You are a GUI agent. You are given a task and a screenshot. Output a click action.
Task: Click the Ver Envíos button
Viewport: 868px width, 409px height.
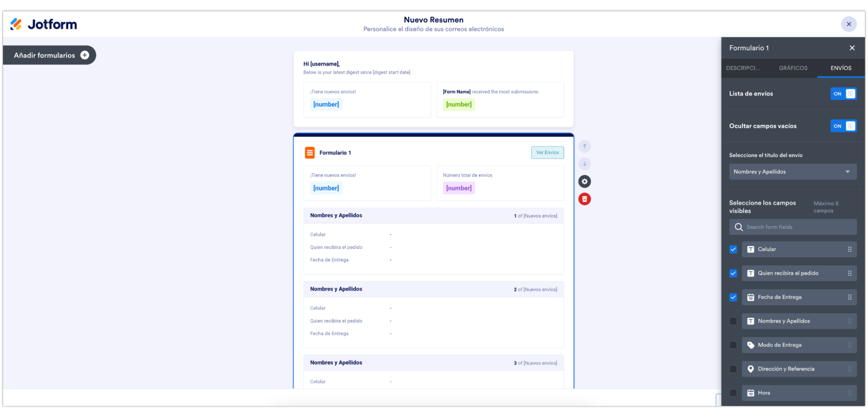[x=548, y=153]
